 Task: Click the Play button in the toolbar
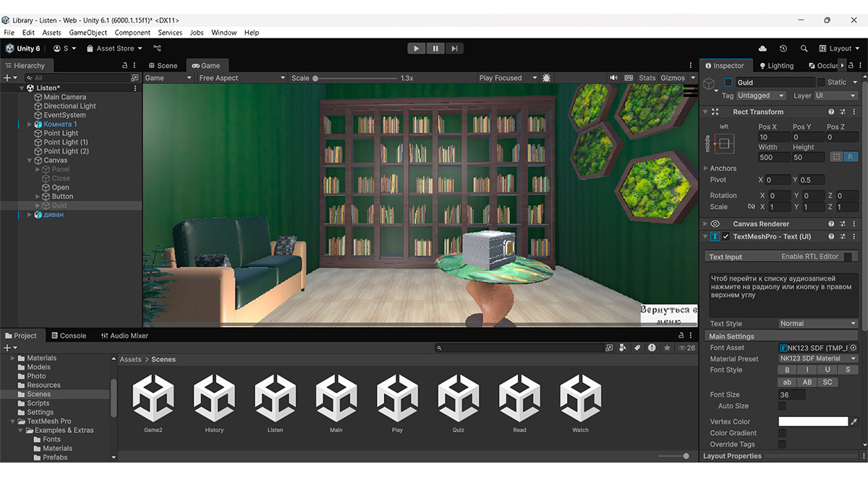pos(416,48)
